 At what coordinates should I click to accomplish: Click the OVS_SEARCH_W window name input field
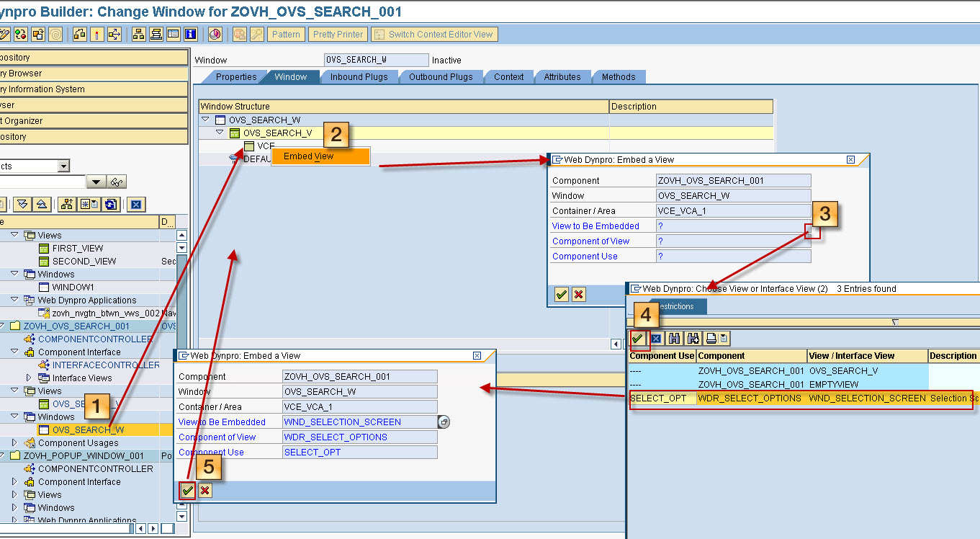374,60
